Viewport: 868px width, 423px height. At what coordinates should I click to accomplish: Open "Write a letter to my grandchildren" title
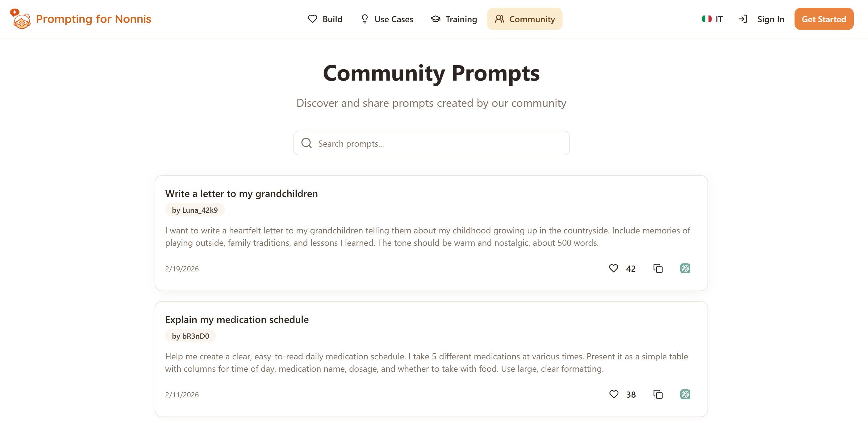241,194
